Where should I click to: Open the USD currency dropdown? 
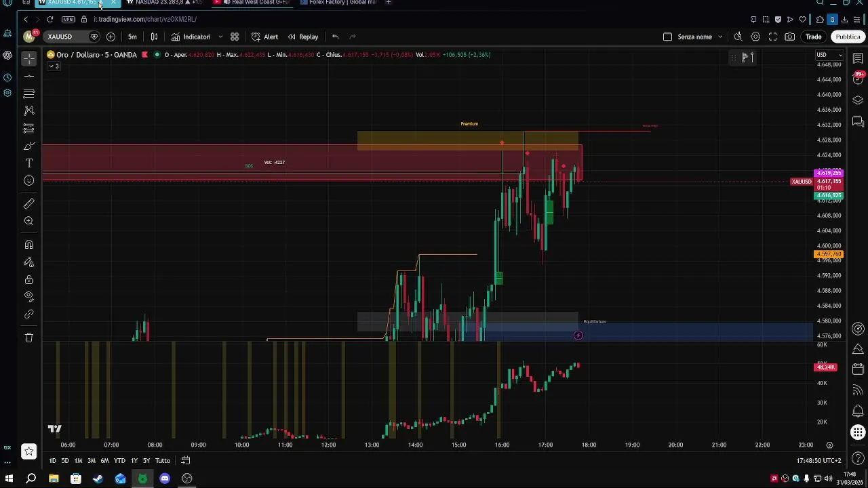point(829,55)
